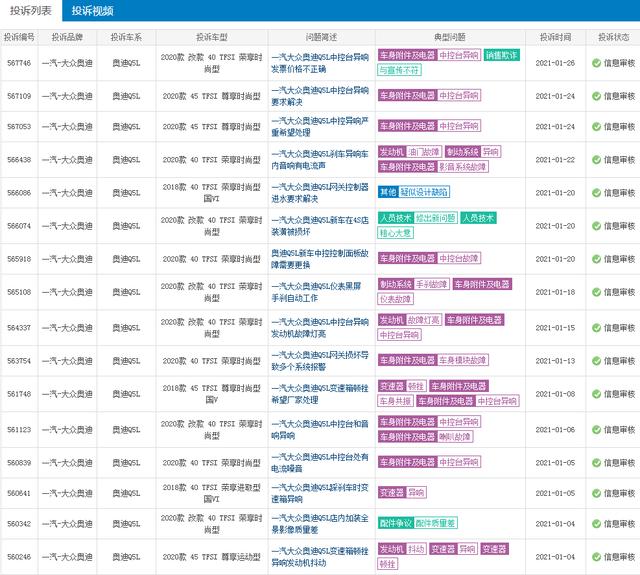Click the 配件质量差 tag in row 560342
The height and width of the screenshot is (575, 640).
[436, 523]
